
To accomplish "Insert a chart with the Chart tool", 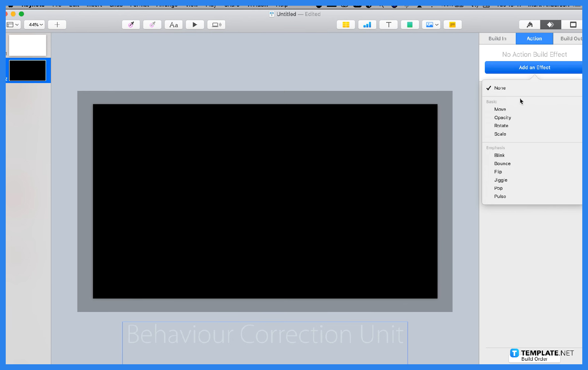I will 367,24.
